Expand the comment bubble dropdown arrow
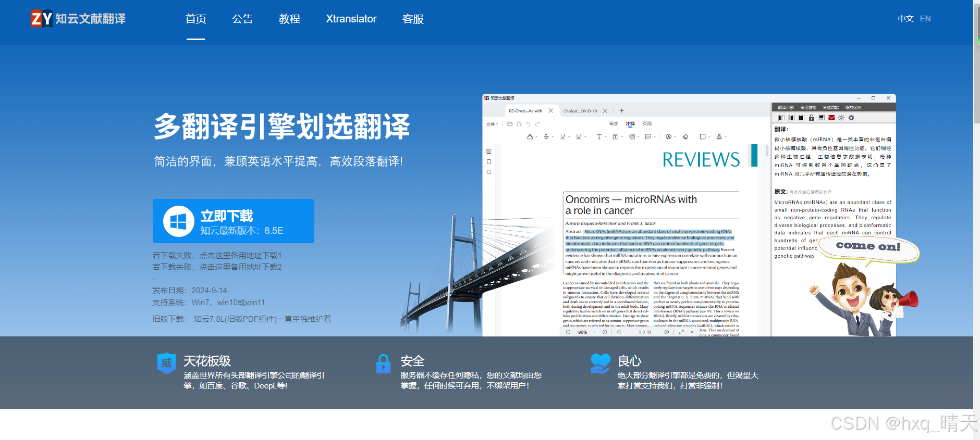Screen dimensions: 980x440 click(655, 137)
